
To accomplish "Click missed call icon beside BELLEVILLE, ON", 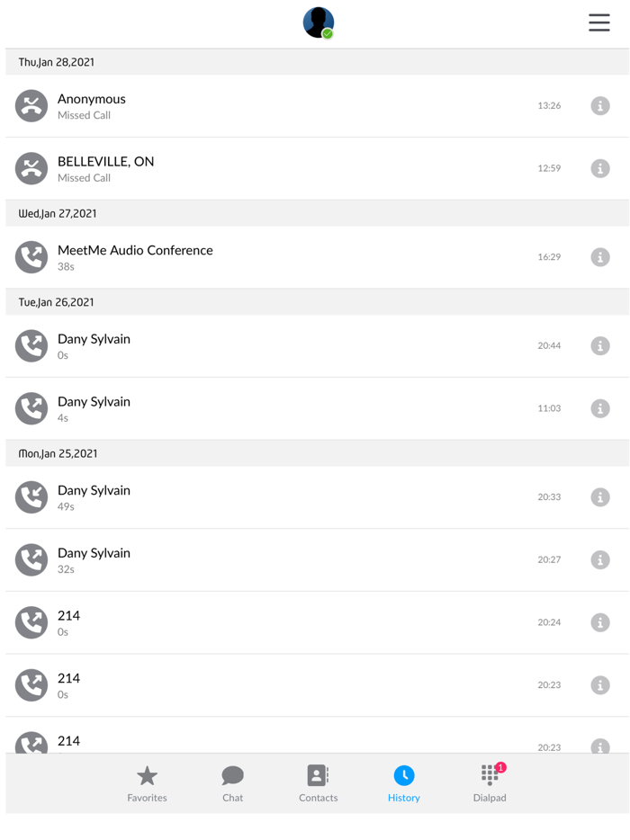I will pos(31,168).
